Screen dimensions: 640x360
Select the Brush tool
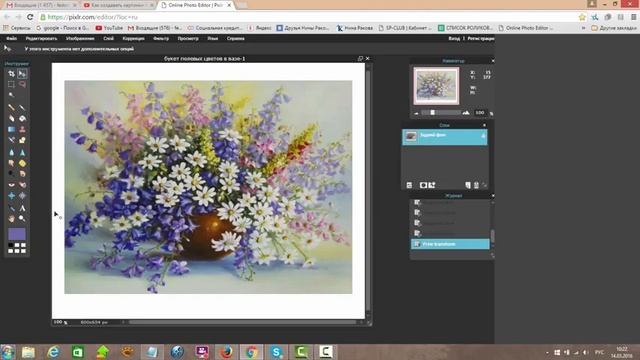click(x=22, y=107)
